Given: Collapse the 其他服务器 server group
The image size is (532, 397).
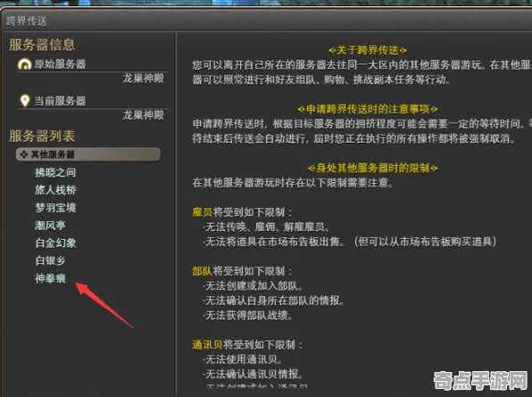Looking at the screenshot, I should pyautogui.click(x=88, y=154).
